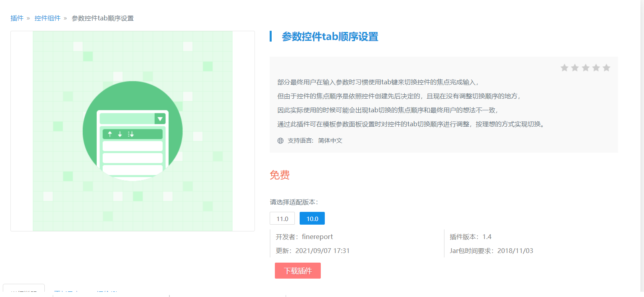Open the 插件 breadcrumb link
The width and height of the screenshot is (644, 297).
coord(17,18)
